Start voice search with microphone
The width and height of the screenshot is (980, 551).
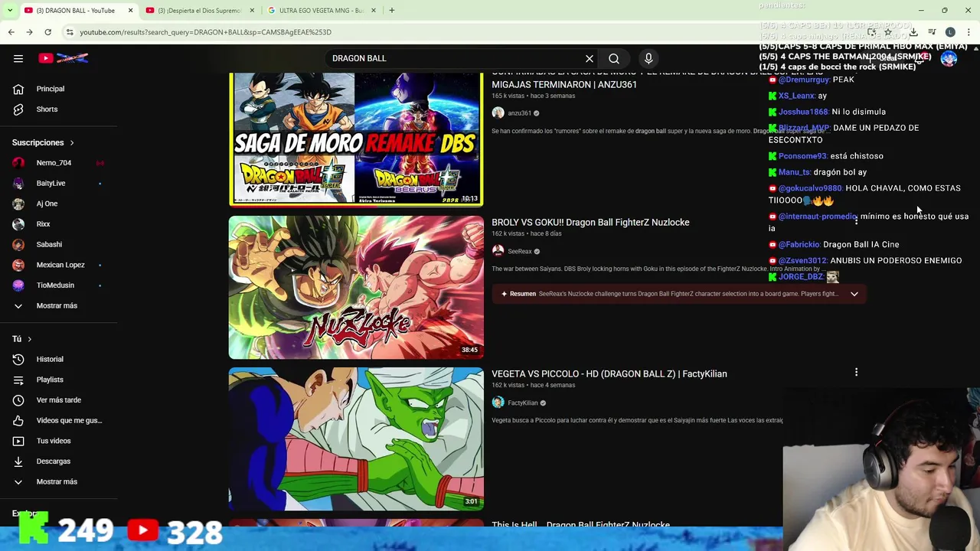(648, 58)
